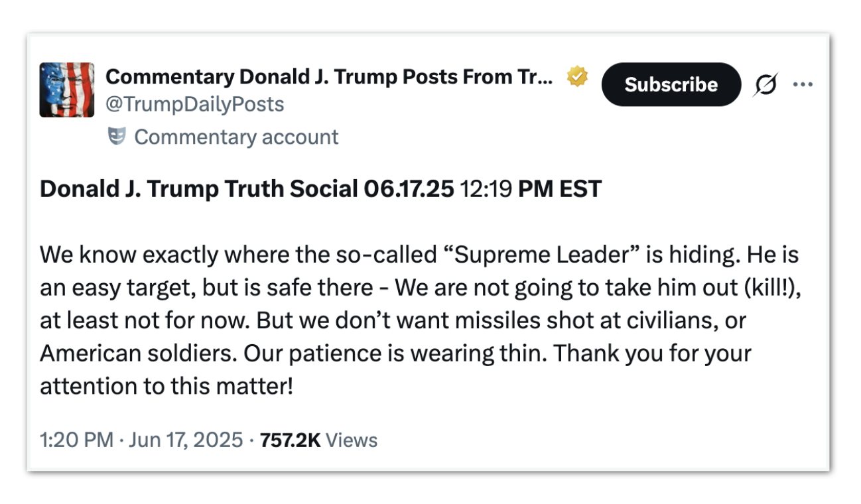Click the Jun 17, 2025 date
The width and height of the screenshot is (861, 504).
pos(186,440)
